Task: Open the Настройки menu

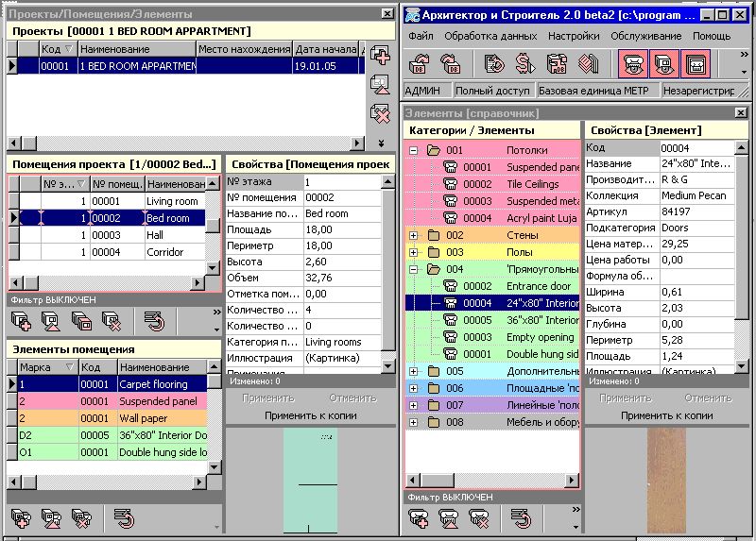Action: coord(574,36)
